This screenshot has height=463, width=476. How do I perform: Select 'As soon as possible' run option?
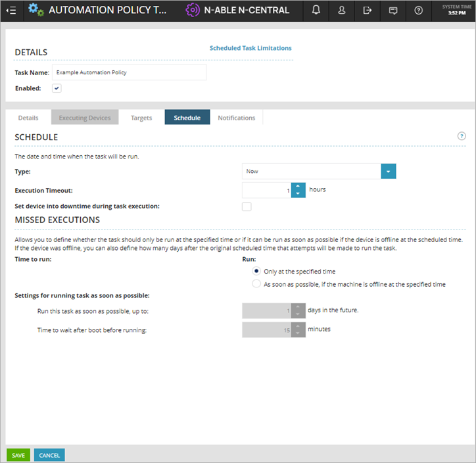[x=256, y=284]
